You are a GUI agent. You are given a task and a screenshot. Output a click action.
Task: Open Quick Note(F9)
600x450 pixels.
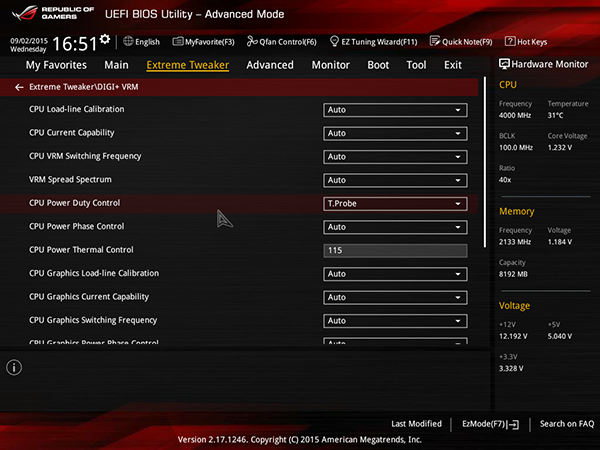click(x=461, y=41)
